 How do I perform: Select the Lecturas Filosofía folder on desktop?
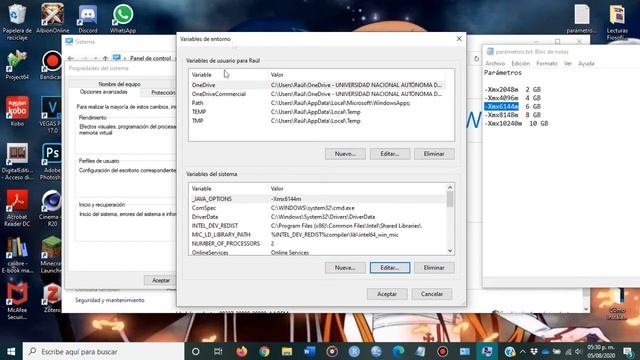point(617,22)
